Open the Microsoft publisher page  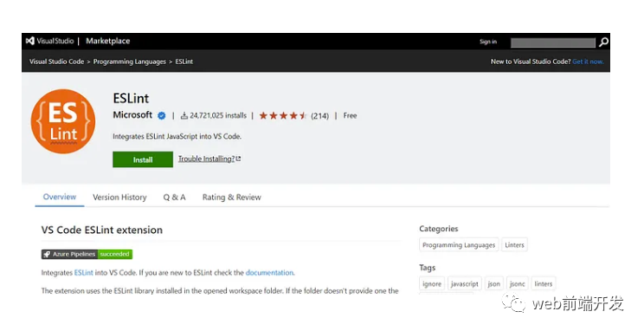click(x=132, y=115)
